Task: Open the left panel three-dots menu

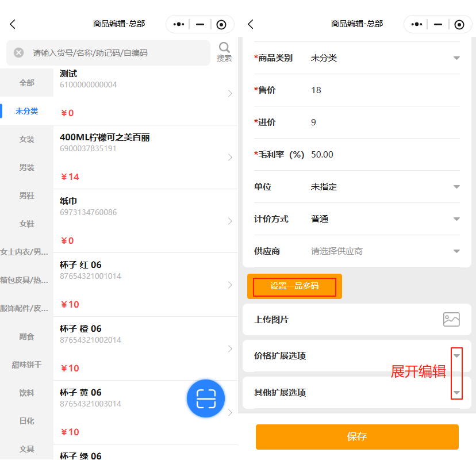Action: pos(179,24)
